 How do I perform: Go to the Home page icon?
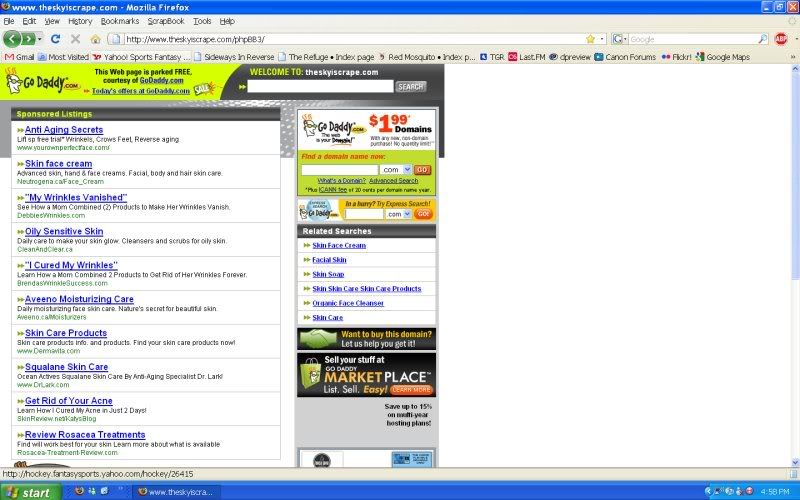tap(95, 39)
